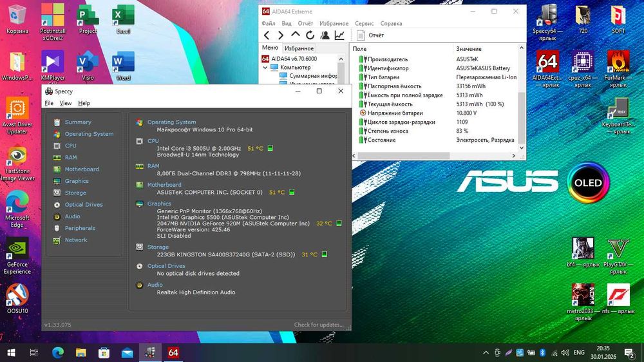Select Motherboard in Speccy sidebar
644x362 pixels.
pos(81,169)
